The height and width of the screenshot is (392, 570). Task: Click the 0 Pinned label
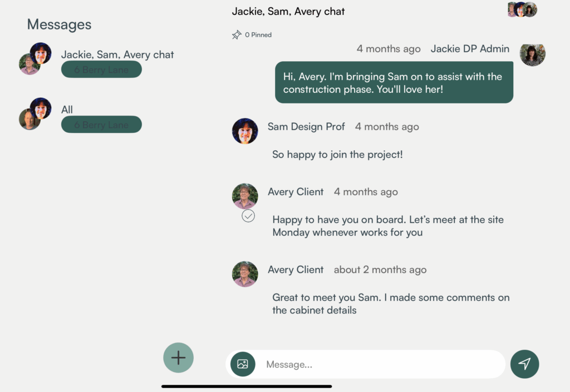coord(258,35)
